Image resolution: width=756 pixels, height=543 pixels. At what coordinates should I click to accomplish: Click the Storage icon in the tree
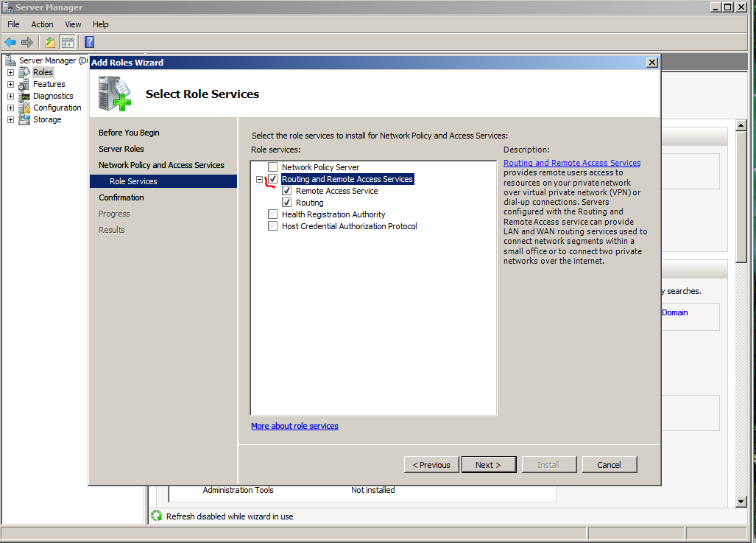pos(24,119)
